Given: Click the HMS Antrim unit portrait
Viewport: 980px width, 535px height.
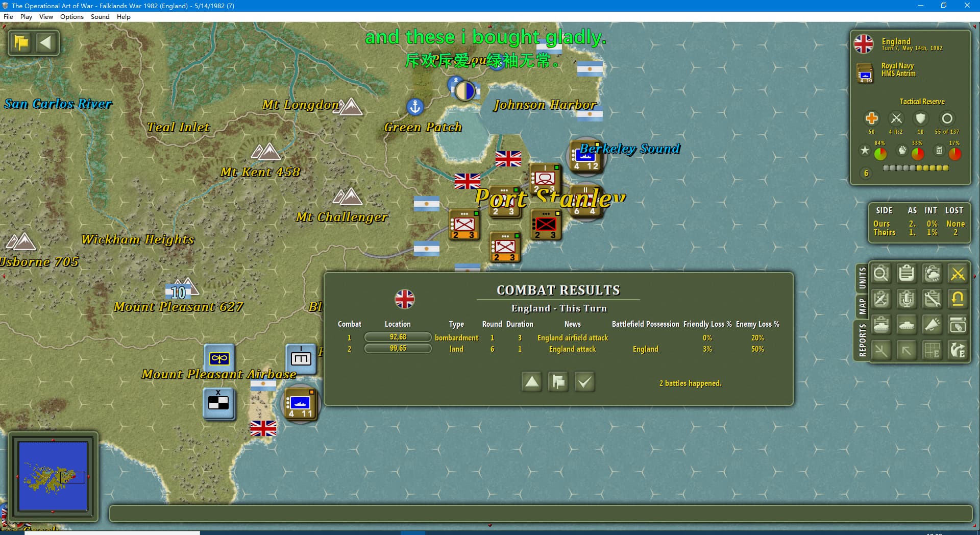Looking at the screenshot, I should coord(865,73).
